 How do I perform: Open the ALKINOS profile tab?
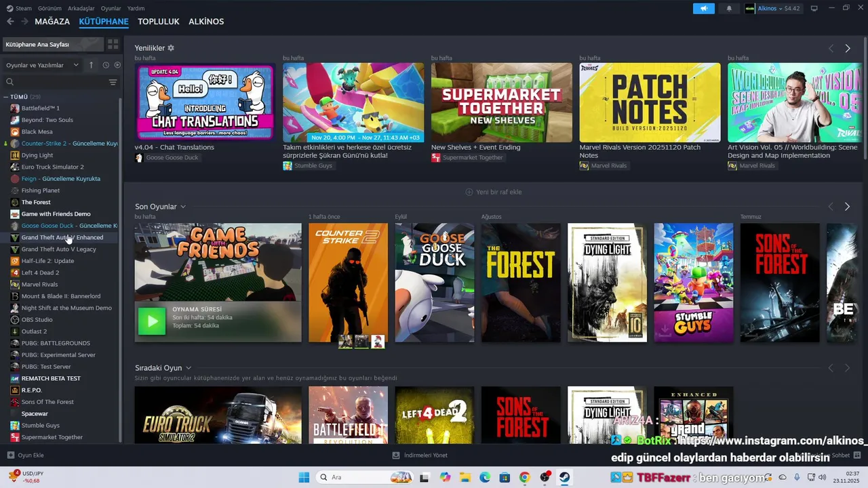click(x=206, y=22)
